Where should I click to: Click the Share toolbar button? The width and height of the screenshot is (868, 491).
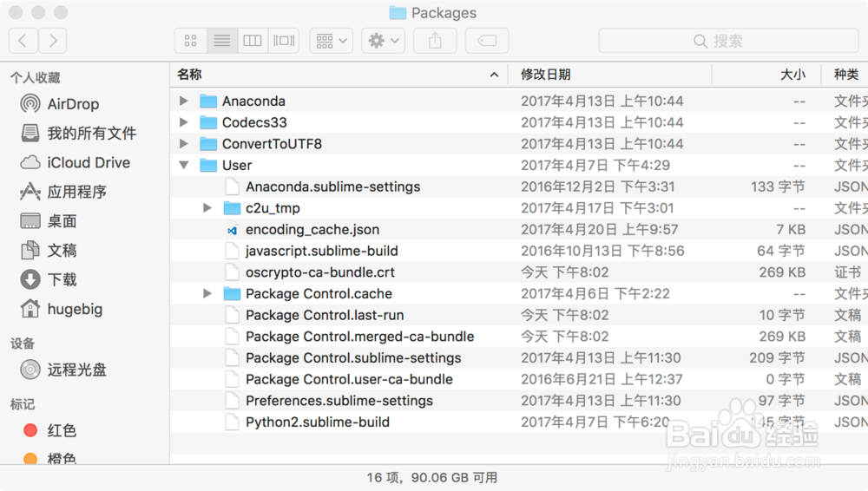(435, 41)
